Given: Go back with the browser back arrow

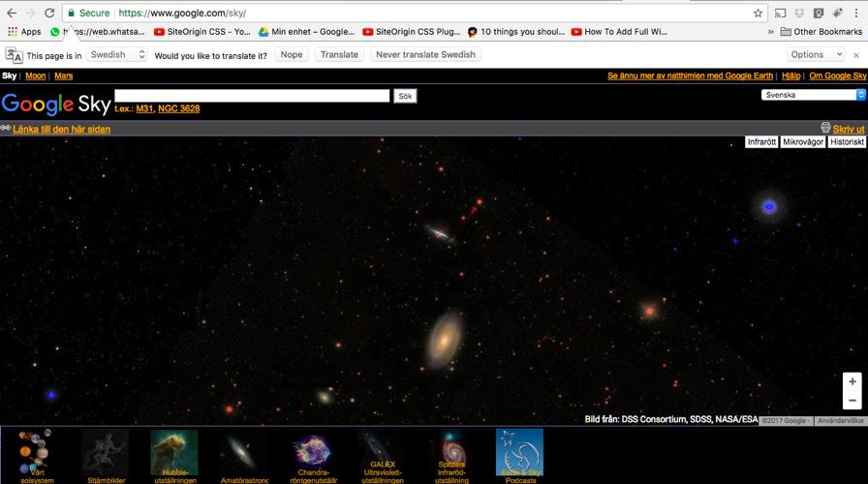Looking at the screenshot, I should pos(12,13).
